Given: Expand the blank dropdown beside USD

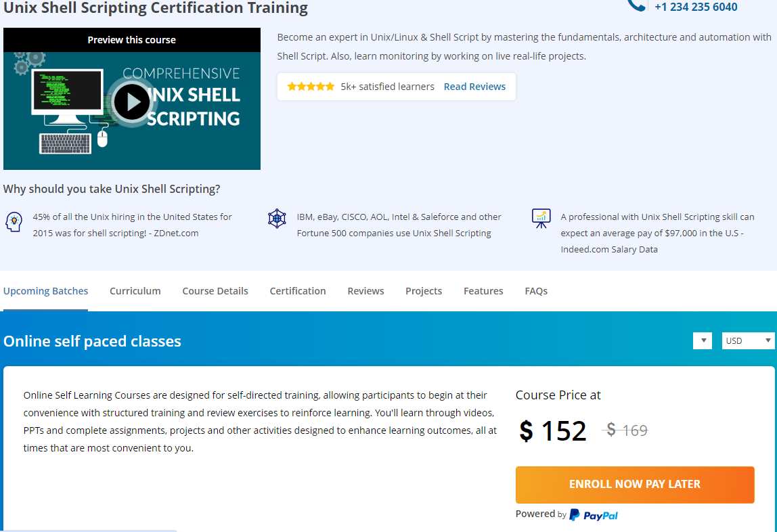Looking at the screenshot, I should [702, 340].
